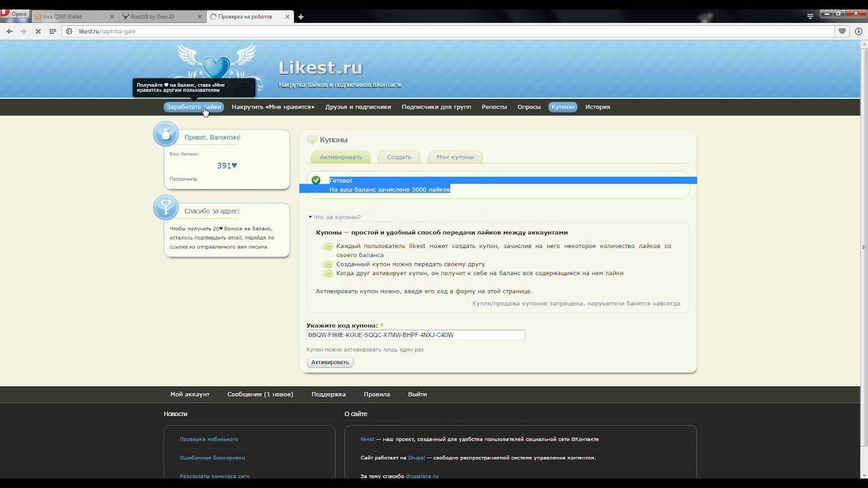
Task: Click the 391 balance value
Action: click(227, 165)
